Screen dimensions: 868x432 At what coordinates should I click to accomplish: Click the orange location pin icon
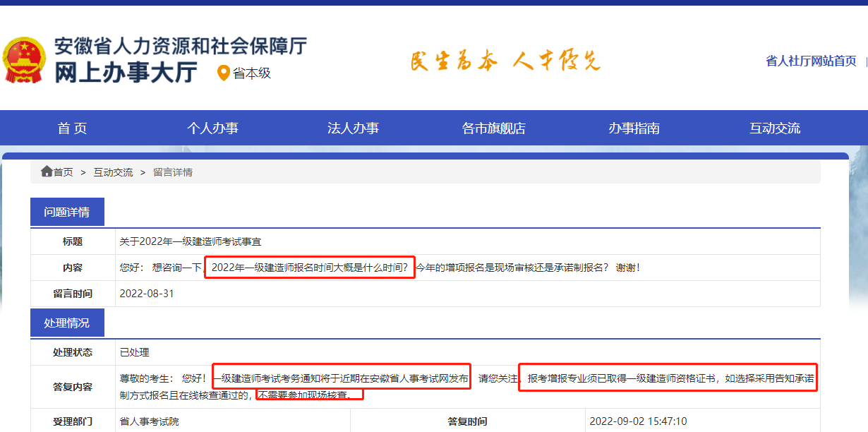(223, 73)
